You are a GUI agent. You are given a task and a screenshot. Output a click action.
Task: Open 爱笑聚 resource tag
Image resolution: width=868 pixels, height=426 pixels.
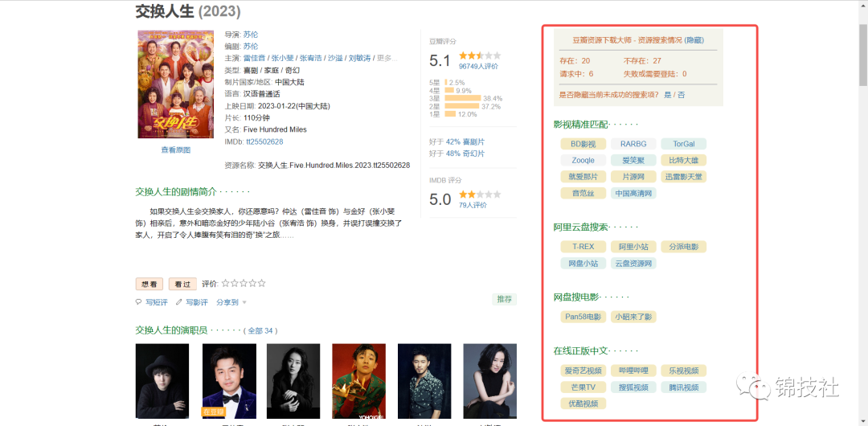coord(633,160)
